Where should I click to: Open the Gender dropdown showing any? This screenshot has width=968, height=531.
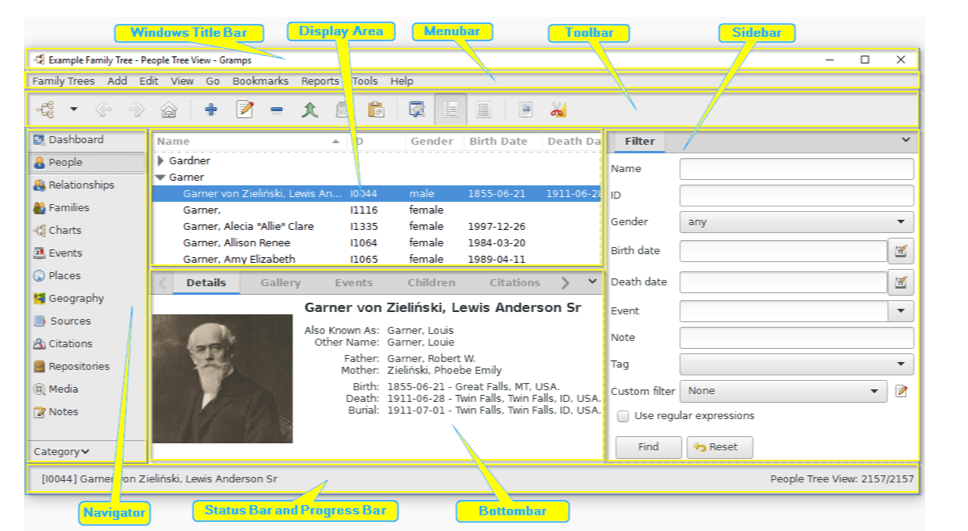(796, 222)
